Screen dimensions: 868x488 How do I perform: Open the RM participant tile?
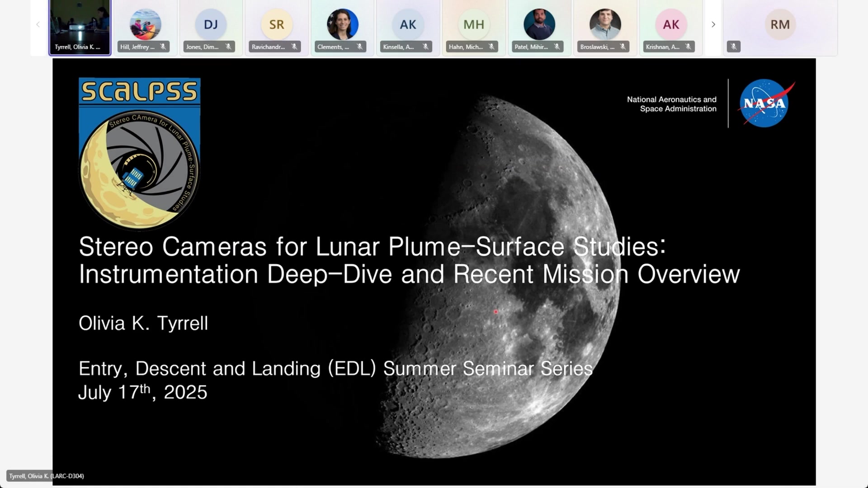coord(780,24)
